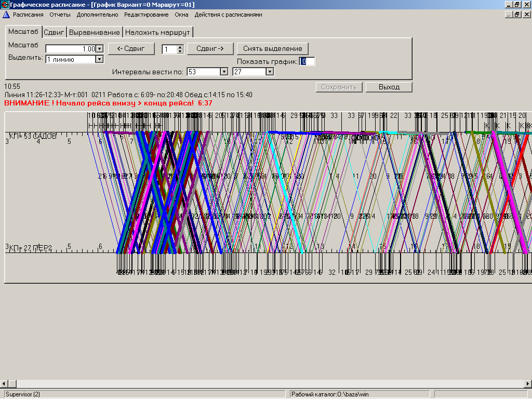Click the left scroll arrow at the bottom
Image resolution: width=532 pixels, height=399 pixels.
[4, 384]
